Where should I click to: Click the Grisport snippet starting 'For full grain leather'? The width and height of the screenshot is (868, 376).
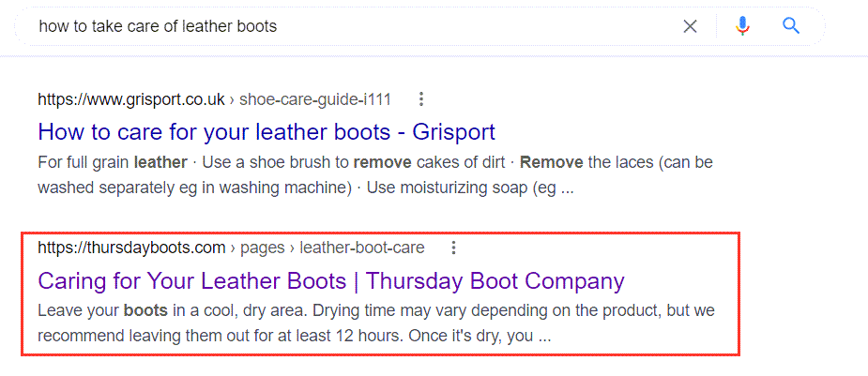point(375,175)
